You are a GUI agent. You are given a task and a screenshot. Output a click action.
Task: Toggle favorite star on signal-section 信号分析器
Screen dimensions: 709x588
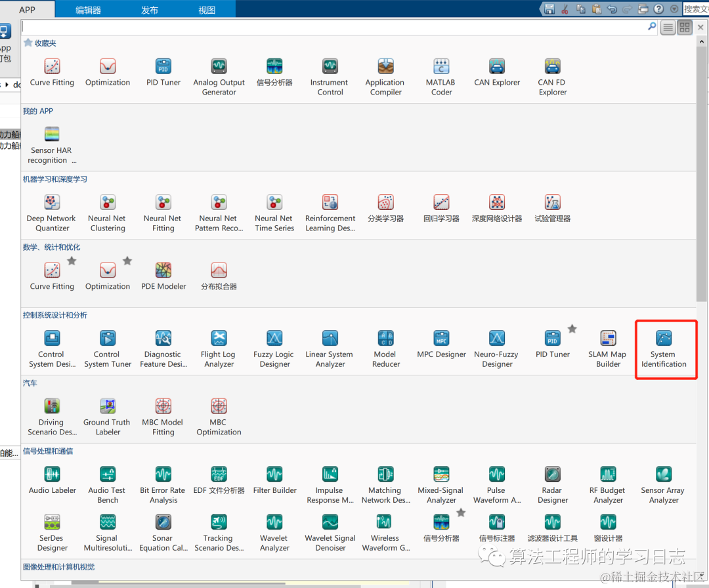[x=461, y=513]
